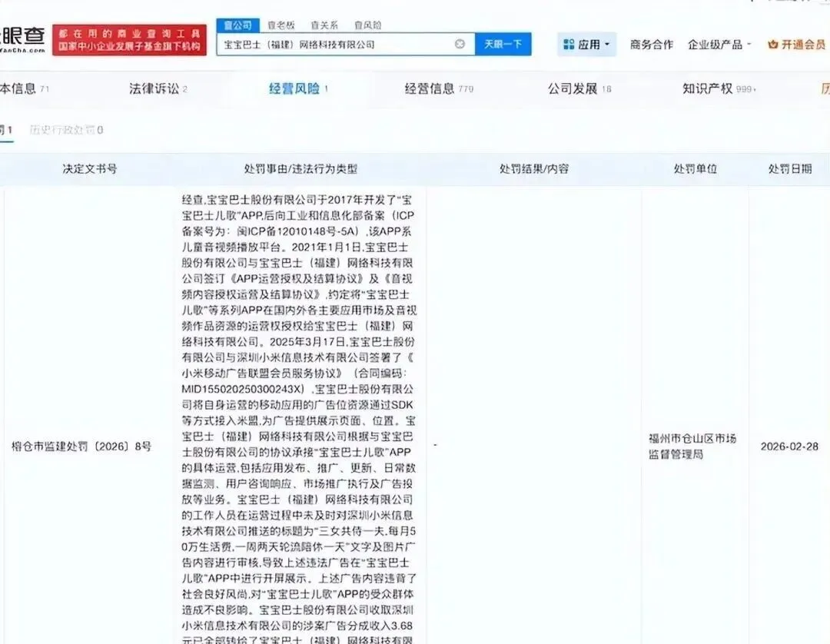
Task: Open the 经营信息 section tab
Action: [439, 88]
